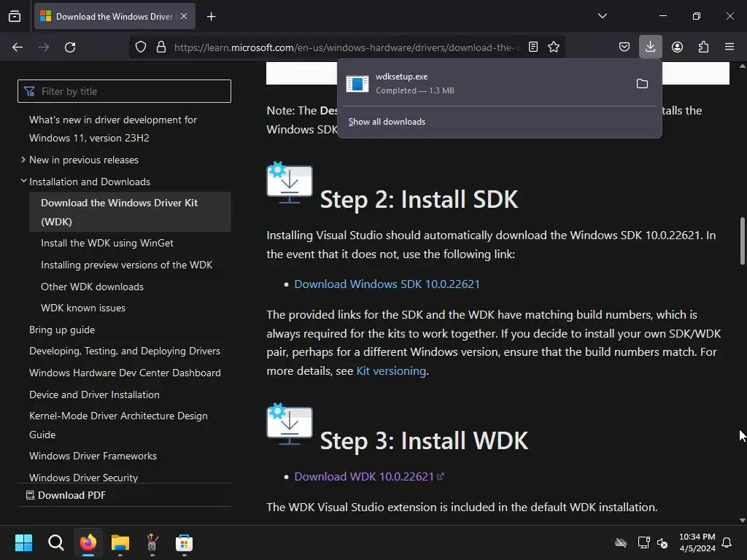This screenshot has width=747, height=560.
Task: Go forward one page
Action: click(44, 47)
